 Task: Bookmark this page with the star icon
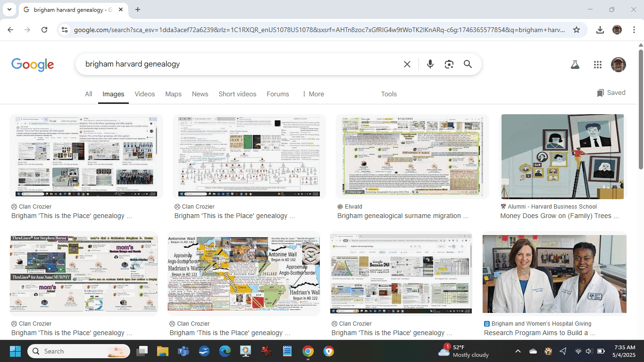[x=577, y=30]
